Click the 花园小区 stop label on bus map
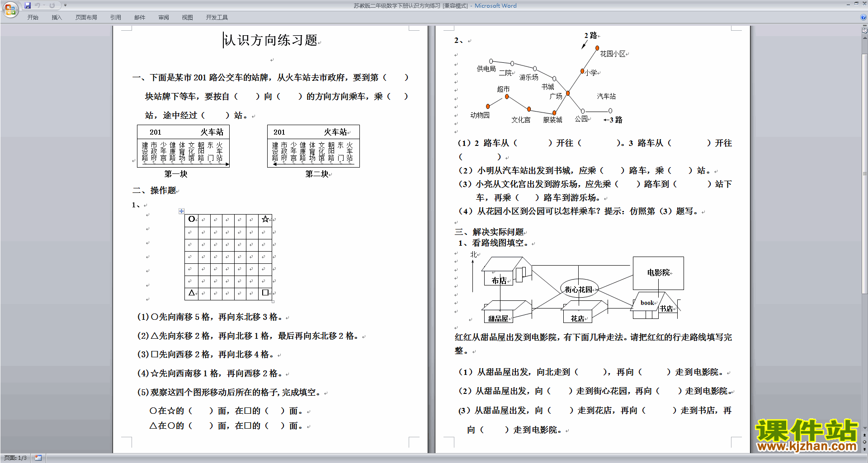868x463 pixels. pos(613,54)
